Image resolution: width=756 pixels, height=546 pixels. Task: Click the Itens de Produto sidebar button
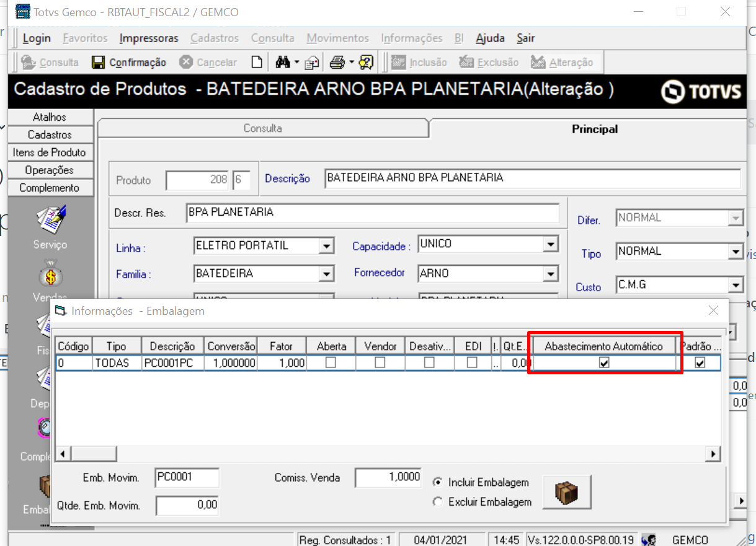pos(50,152)
